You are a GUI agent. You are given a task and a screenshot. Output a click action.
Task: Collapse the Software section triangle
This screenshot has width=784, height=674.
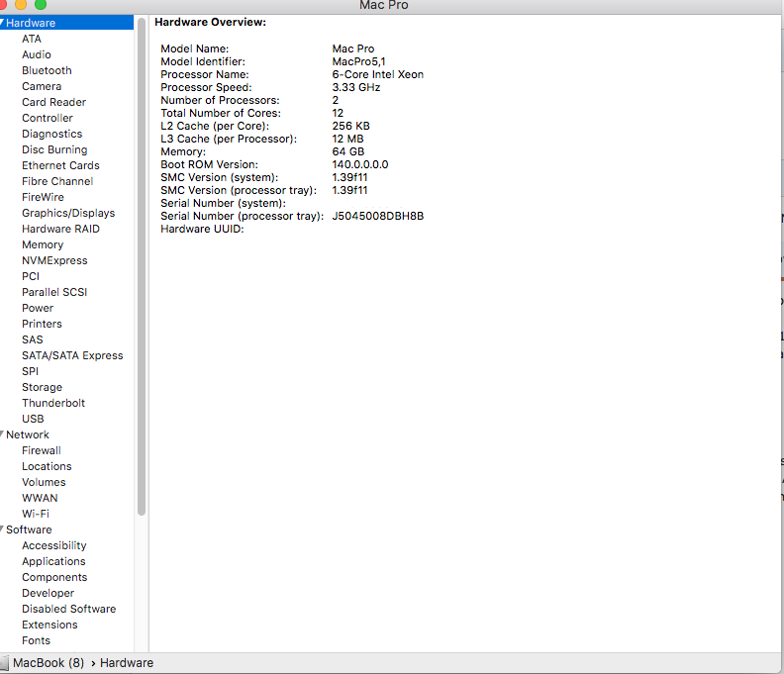click(2, 529)
